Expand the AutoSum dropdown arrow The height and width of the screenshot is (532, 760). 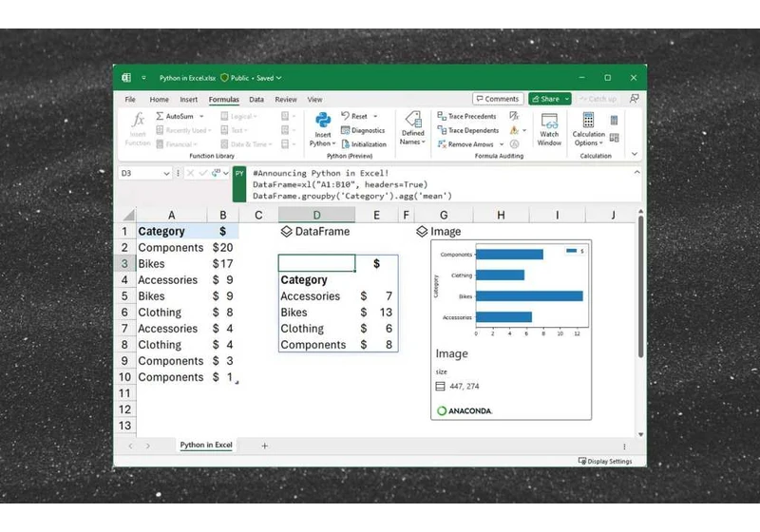(x=201, y=116)
